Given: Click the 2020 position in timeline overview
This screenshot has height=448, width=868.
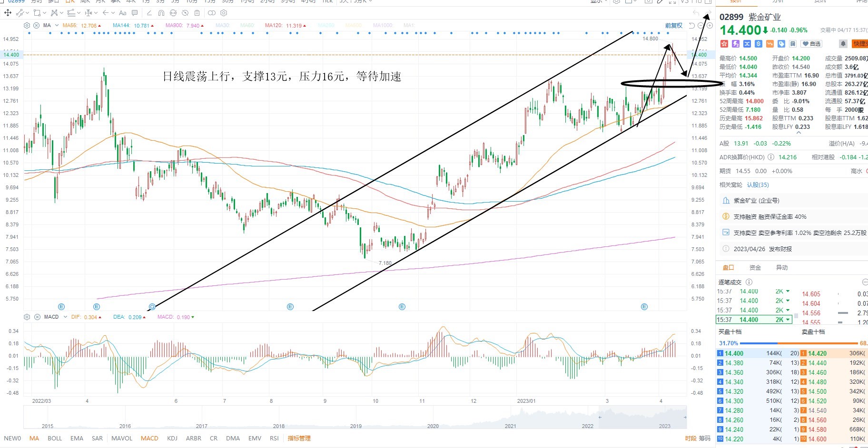Looking at the screenshot, I should 433,426.
